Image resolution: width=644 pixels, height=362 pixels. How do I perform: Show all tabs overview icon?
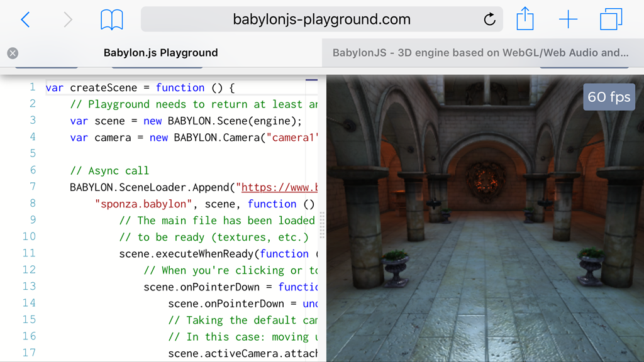tap(611, 19)
